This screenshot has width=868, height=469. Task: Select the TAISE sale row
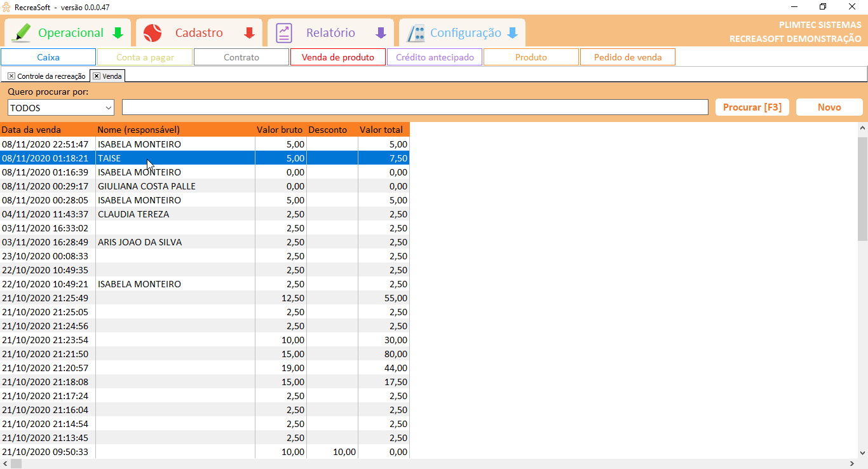[205, 158]
